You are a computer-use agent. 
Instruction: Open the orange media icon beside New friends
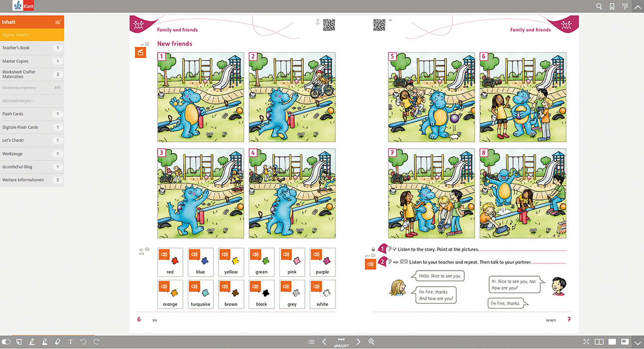click(x=140, y=53)
